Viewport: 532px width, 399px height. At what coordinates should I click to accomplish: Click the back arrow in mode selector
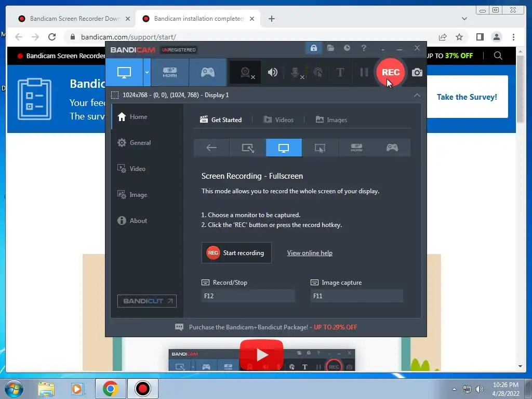(x=211, y=148)
